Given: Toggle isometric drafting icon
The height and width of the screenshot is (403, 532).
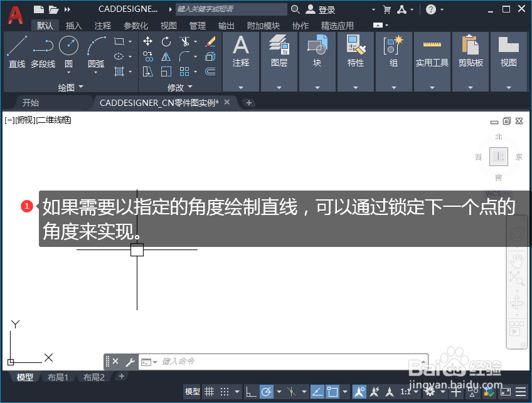Looking at the screenshot, I should pyautogui.click(x=292, y=392).
